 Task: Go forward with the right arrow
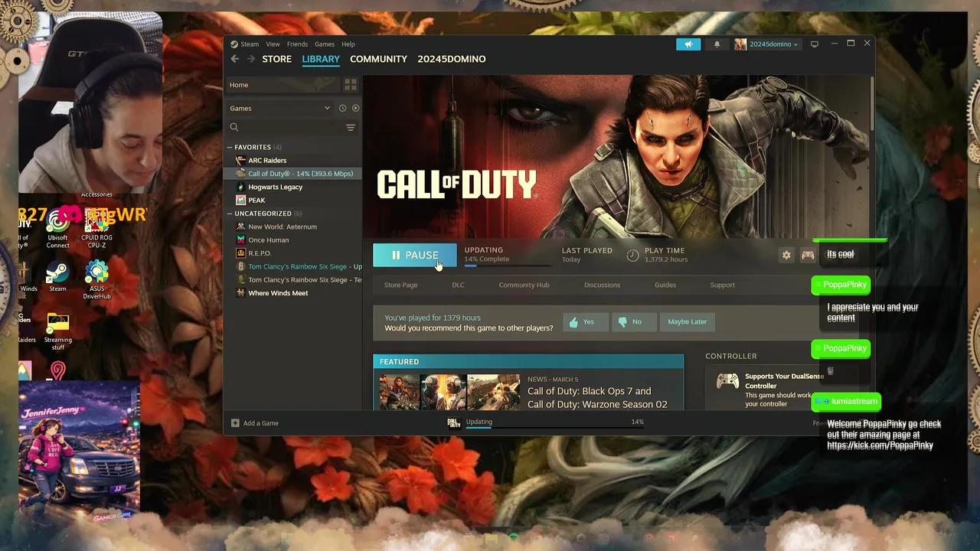[x=250, y=59]
